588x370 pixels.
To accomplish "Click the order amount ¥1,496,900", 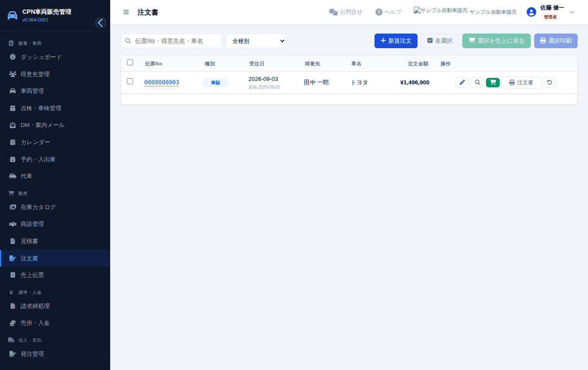I will (415, 83).
